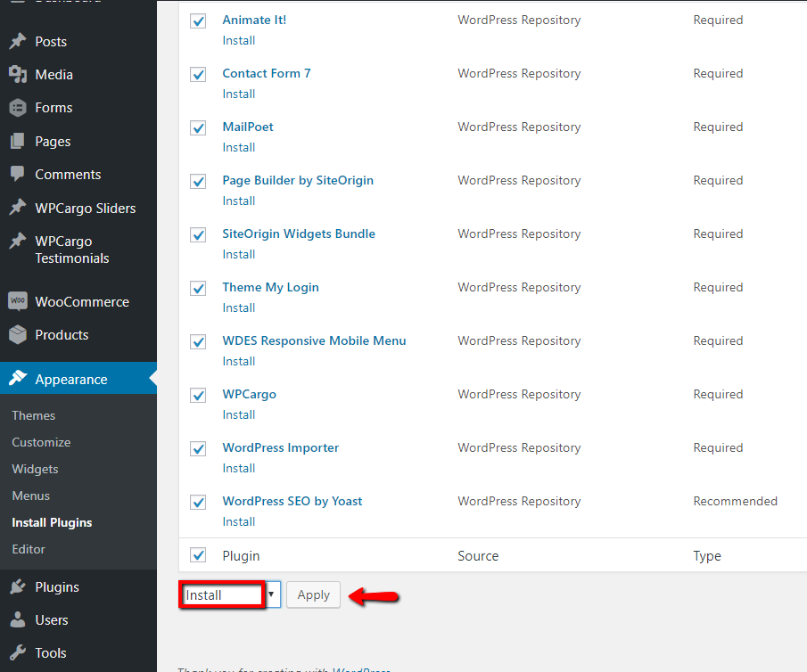
Task: Toggle the select-all checkbox beside Plugin footer
Action: click(x=198, y=556)
